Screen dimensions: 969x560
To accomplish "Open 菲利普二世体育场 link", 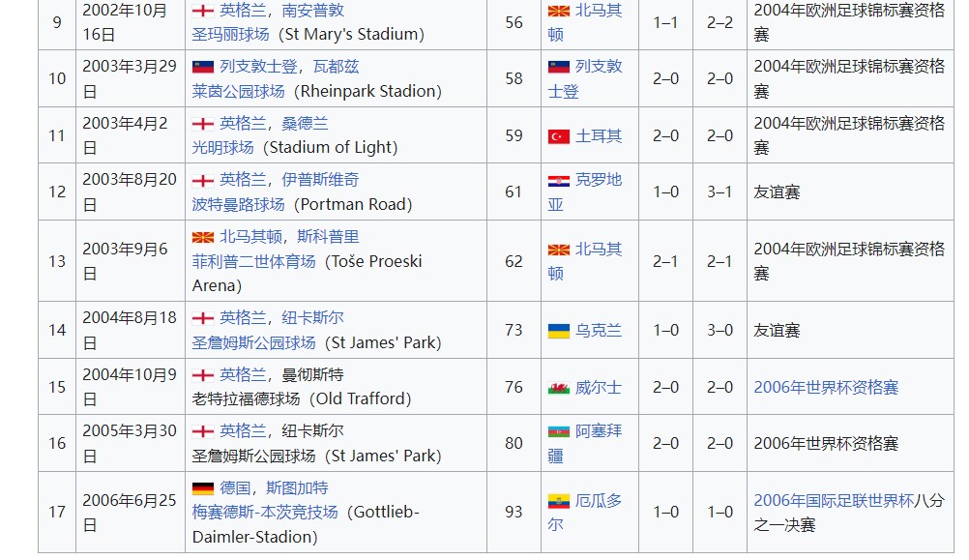I will (x=253, y=261).
